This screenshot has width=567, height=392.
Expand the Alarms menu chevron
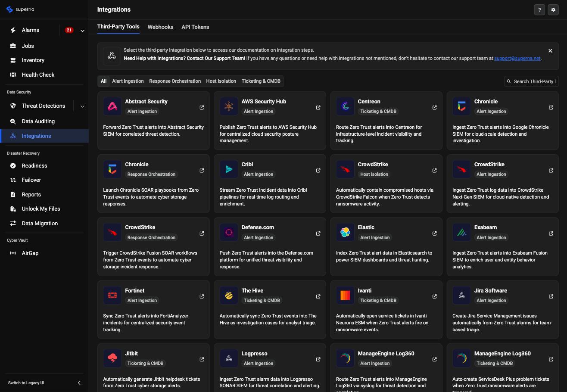pyautogui.click(x=82, y=30)
